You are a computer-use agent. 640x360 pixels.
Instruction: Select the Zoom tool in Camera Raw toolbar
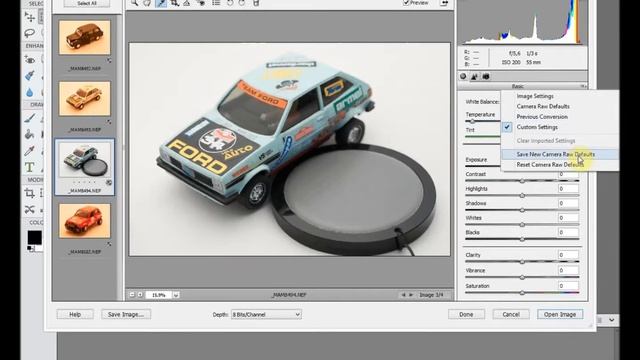tap(134, 3)
